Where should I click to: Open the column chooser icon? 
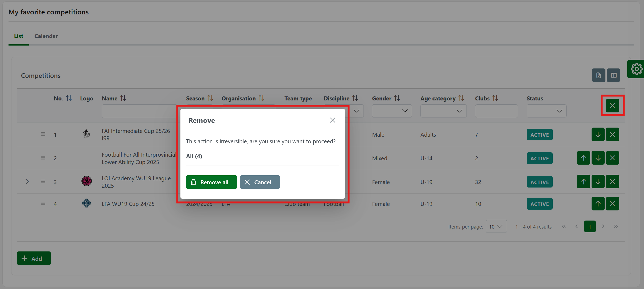click(613, 75)
